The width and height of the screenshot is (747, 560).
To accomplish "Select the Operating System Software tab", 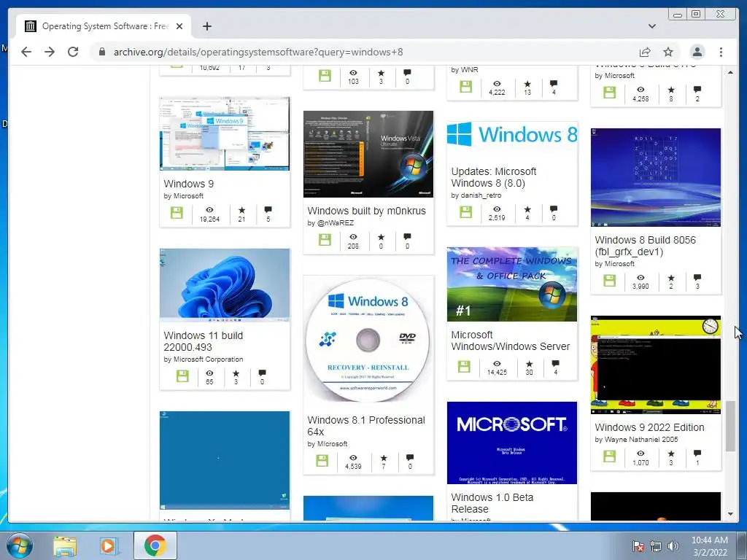I will 104,26.
